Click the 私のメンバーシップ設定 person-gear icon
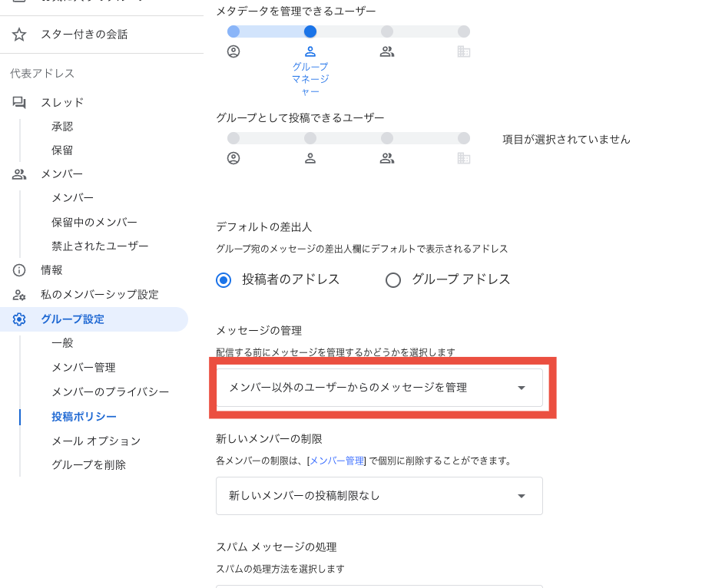 [19, 295]
